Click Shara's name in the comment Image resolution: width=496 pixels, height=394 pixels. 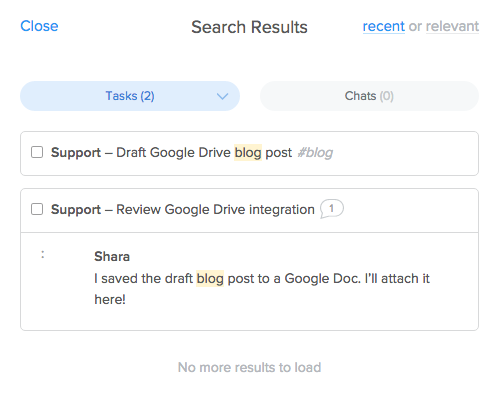point(112,257)
